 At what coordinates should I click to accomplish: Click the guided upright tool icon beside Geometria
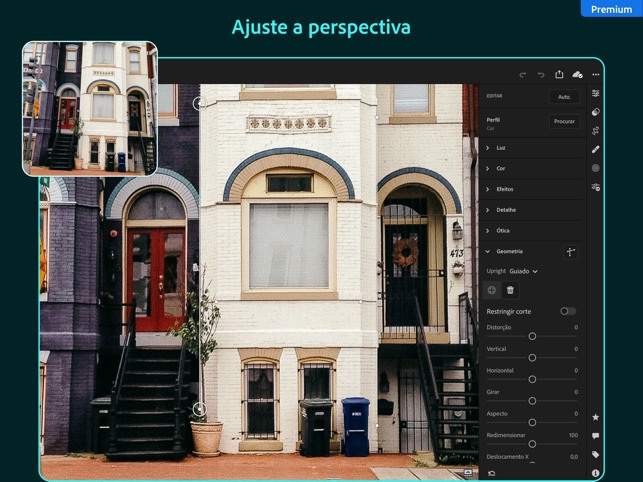(x=571, y=252)
